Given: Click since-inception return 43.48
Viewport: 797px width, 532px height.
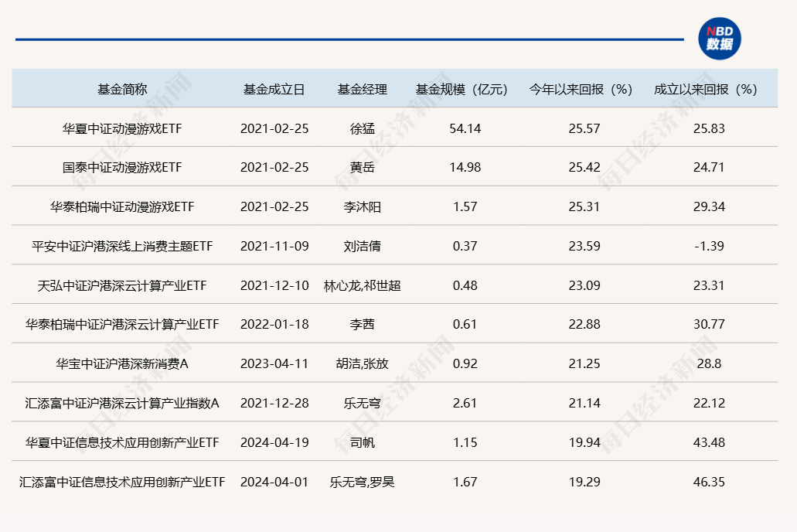Looking at the screenshot, I should [x=709, y=443].
